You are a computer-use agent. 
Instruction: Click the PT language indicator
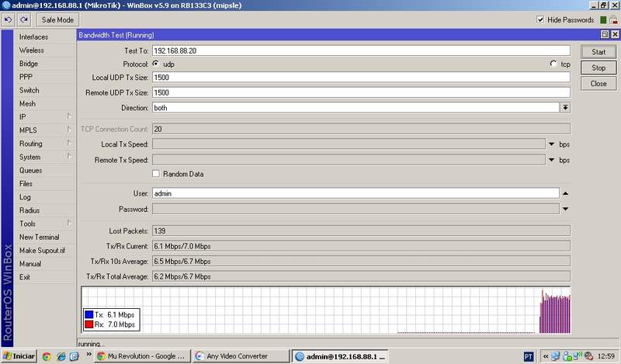529,356
